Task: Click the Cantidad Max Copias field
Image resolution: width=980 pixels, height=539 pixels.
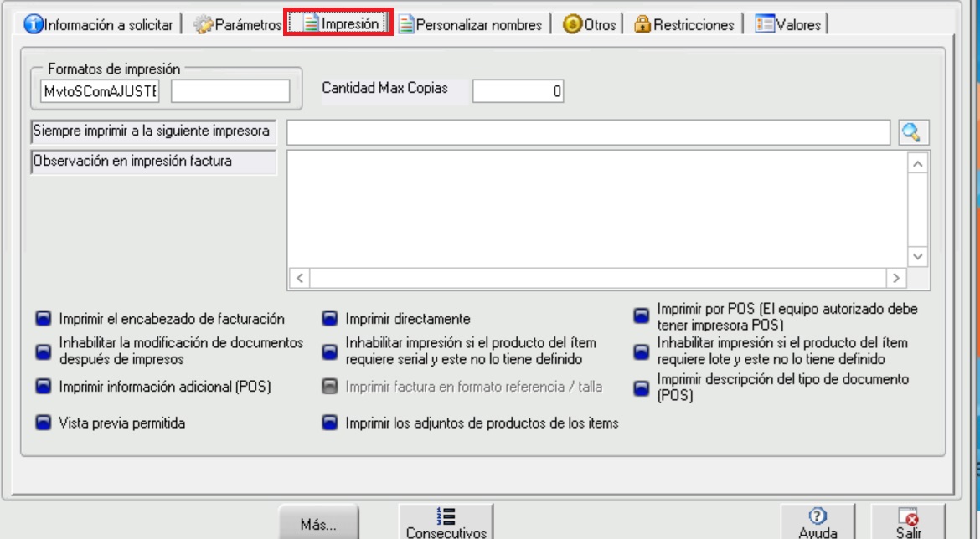Action: click(x=518, y=91)
